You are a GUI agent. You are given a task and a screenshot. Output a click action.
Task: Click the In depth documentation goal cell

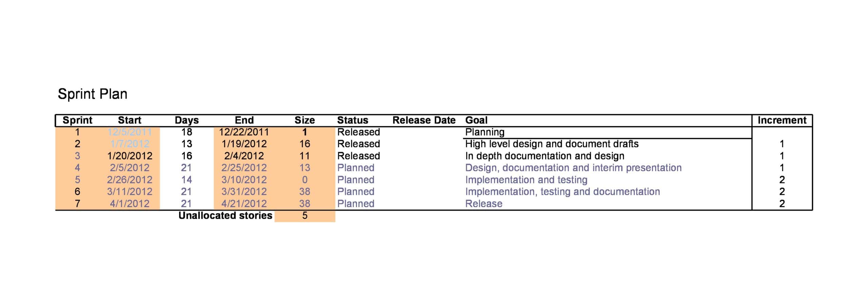[545, 156]
